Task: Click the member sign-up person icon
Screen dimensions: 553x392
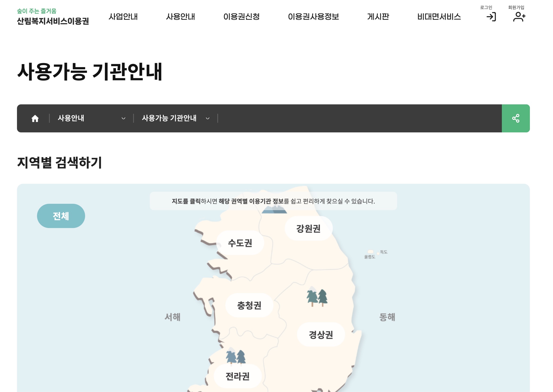Action: click(x=519, y=17)
